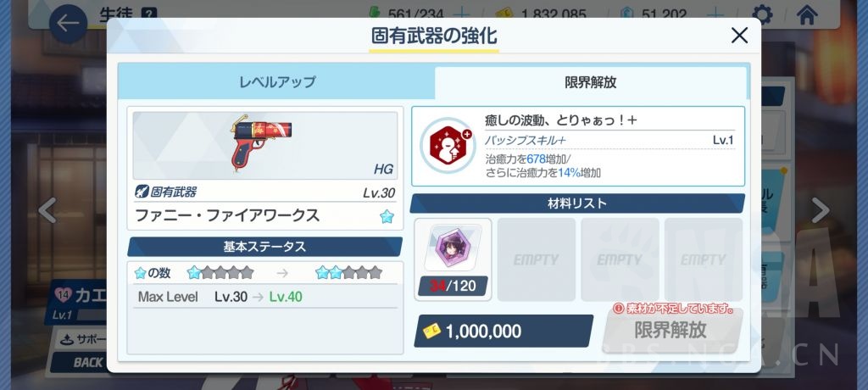
Task: Click the 素材が不足しています warning icon
Action: (620, 309)
